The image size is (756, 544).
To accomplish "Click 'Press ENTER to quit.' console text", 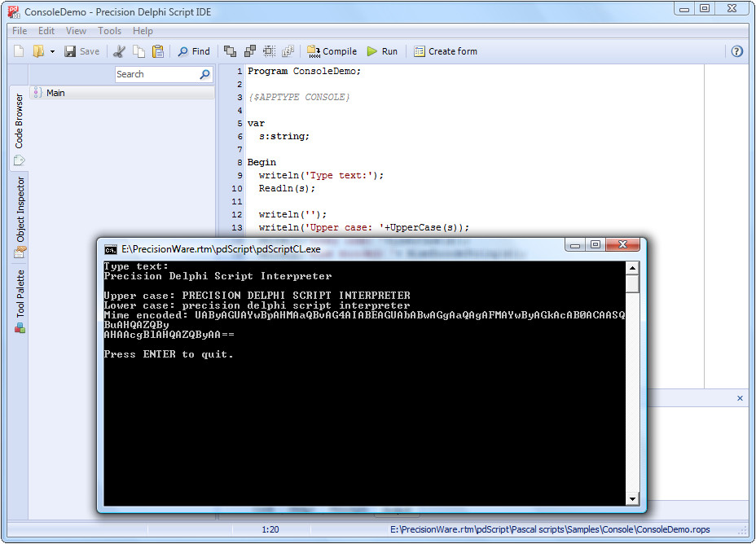I will 169,354.
